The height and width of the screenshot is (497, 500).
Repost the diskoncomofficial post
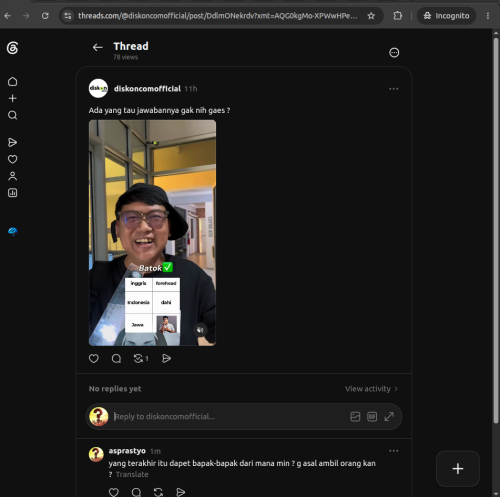[x=138, y=358]
